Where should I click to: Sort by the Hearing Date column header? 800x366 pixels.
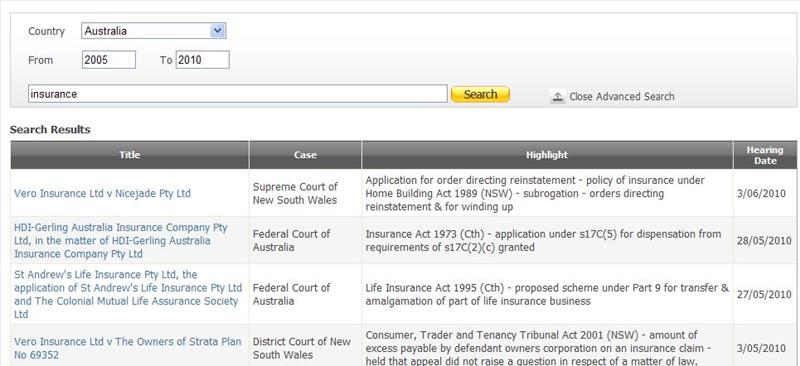[765, 155]
